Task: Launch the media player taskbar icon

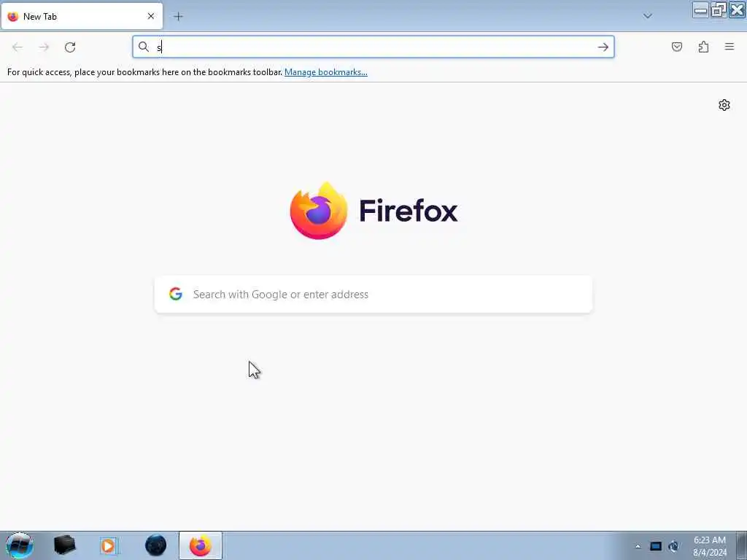Action: pos(109,545)
